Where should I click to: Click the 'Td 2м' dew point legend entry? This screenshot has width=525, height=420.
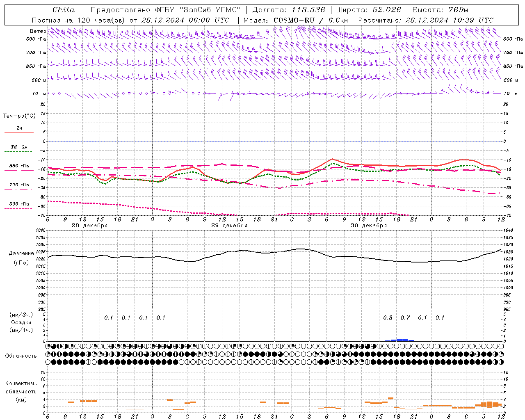pyautogui.click(x=19, y=147)
